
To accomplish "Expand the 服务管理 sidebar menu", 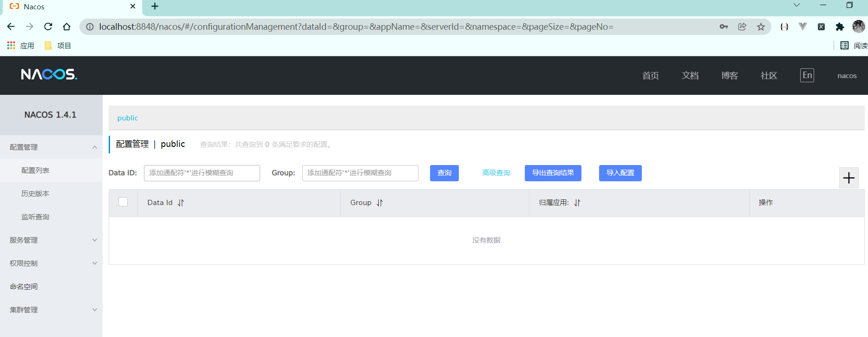I will coord(51,240).
